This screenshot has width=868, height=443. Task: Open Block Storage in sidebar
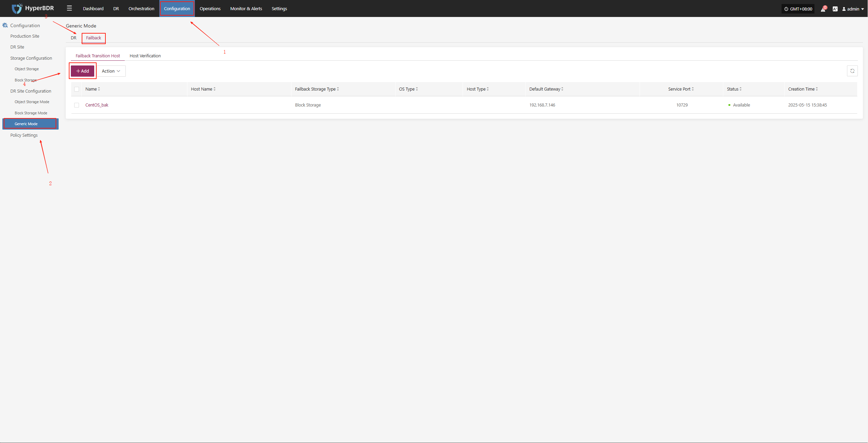[25, 80]
